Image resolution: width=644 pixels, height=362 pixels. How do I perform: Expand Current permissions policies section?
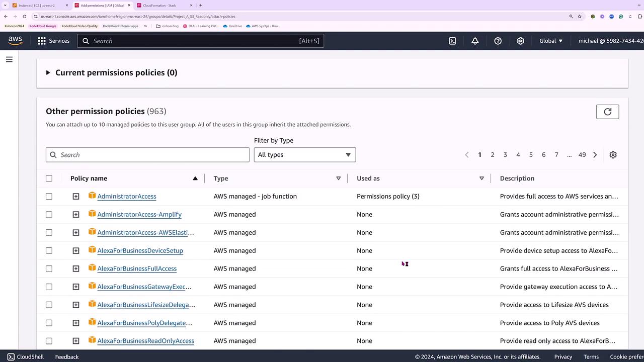(48, 73)
